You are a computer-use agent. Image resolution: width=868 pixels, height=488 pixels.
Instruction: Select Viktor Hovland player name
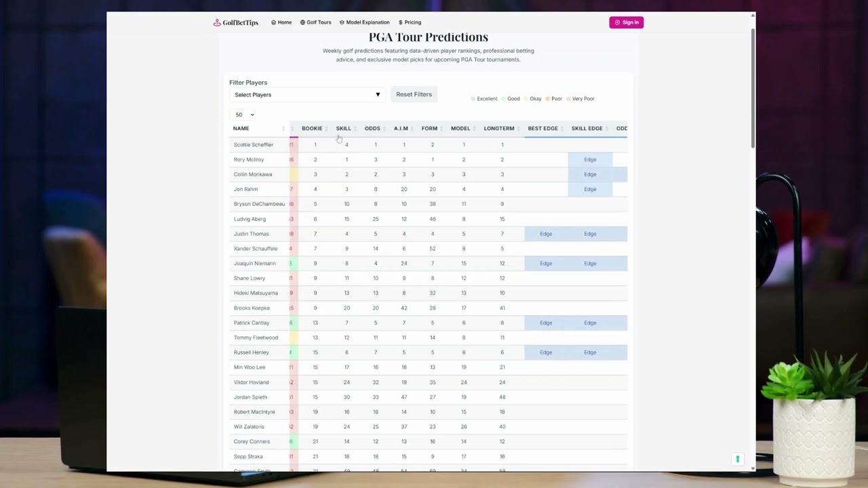pos(251,382)
